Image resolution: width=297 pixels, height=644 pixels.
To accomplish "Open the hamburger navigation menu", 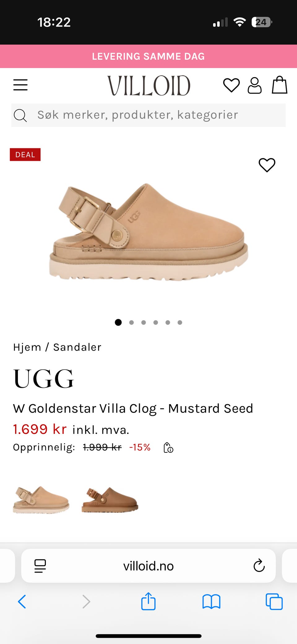I will coord(20,85).
